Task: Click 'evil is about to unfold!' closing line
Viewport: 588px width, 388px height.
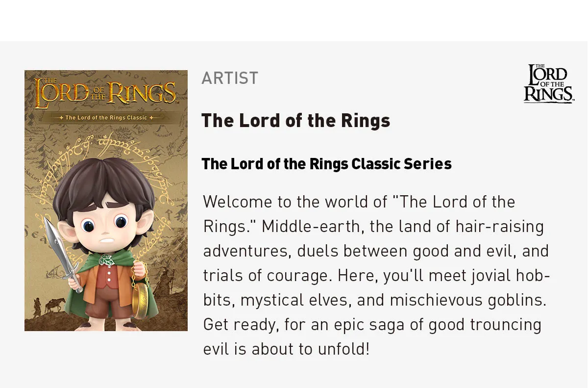Action: coord(286,349)
